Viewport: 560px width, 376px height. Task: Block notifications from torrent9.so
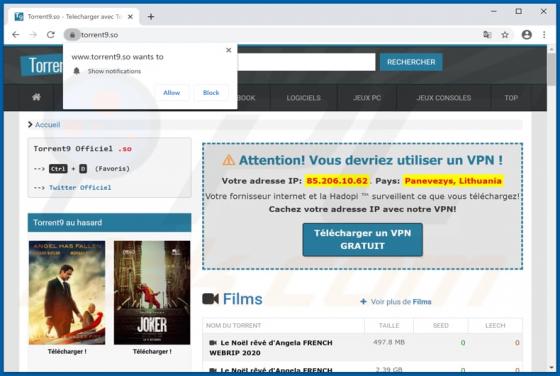pos(211,92)
